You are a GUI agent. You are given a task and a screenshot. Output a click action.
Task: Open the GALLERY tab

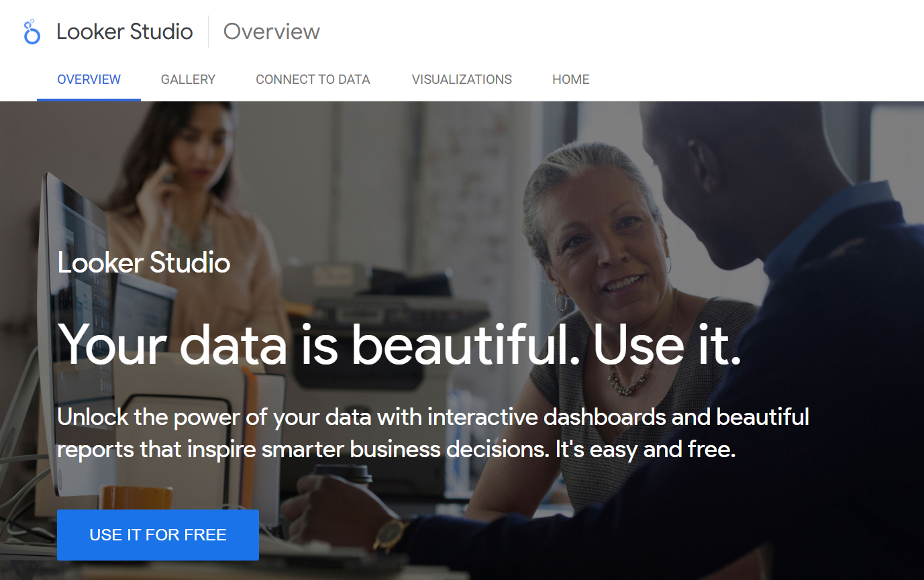(188, 79)
